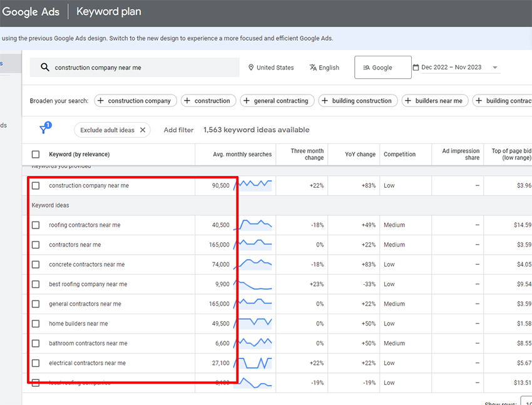Check 'electrical contractors near me' row
The height and width of the screenshot is (405, 532).
(36, 363)
